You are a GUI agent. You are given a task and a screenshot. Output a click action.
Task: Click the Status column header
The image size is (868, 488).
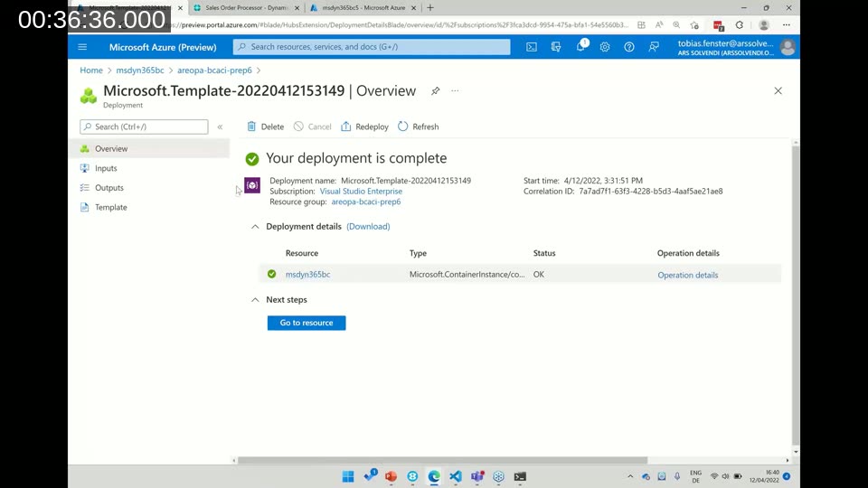pos(544,253)
